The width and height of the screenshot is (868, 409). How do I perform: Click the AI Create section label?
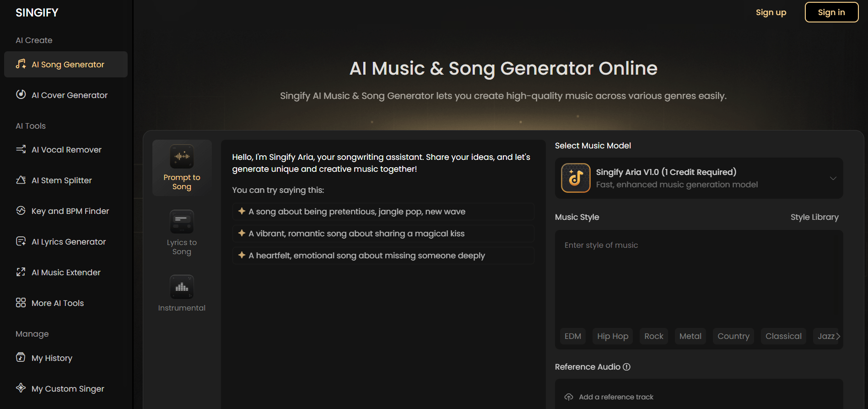click(x=34, y=40)
